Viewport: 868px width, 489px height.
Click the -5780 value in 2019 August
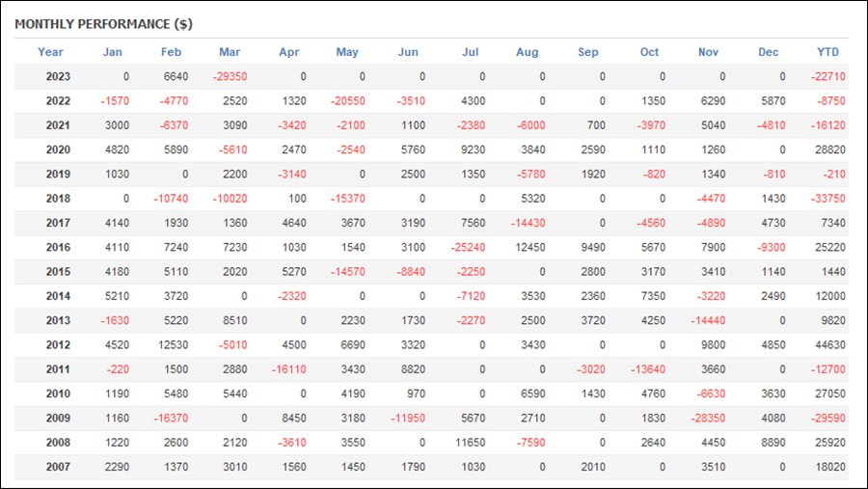pyautogui.click(x=530, y=174)
